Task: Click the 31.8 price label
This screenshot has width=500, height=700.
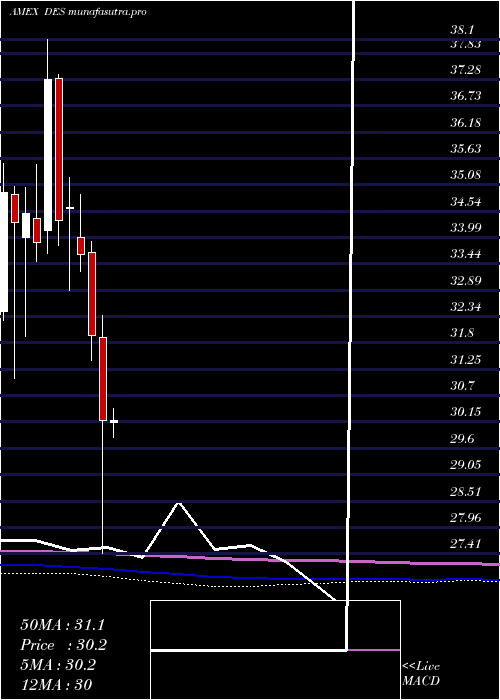Action: point(462,333)
